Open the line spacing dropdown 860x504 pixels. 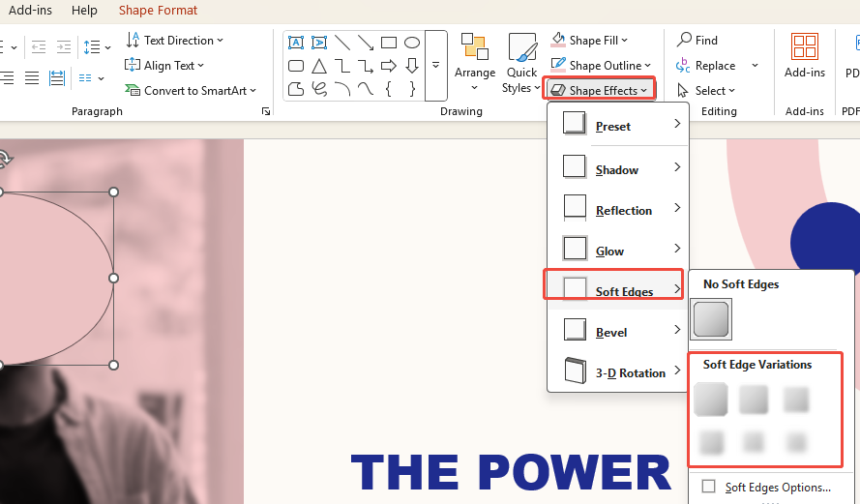[97, 47]
